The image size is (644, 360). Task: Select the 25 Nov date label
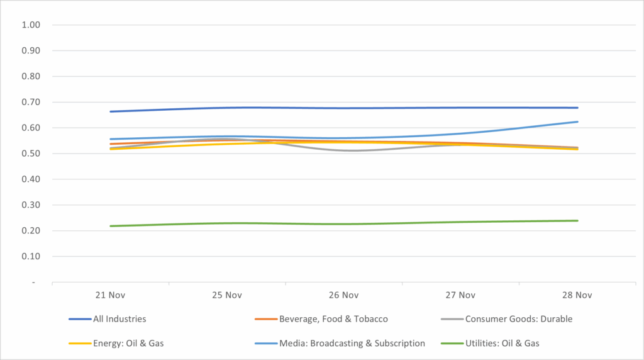[227, 295]
